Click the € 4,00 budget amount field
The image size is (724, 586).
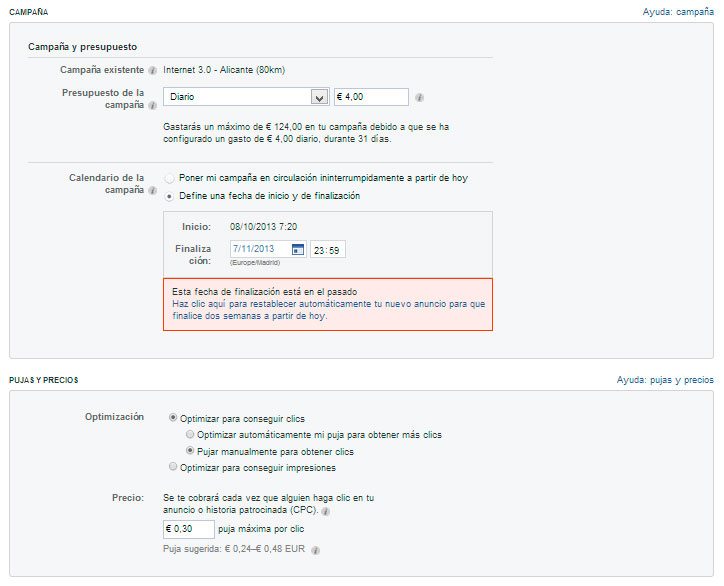point(371,97)
